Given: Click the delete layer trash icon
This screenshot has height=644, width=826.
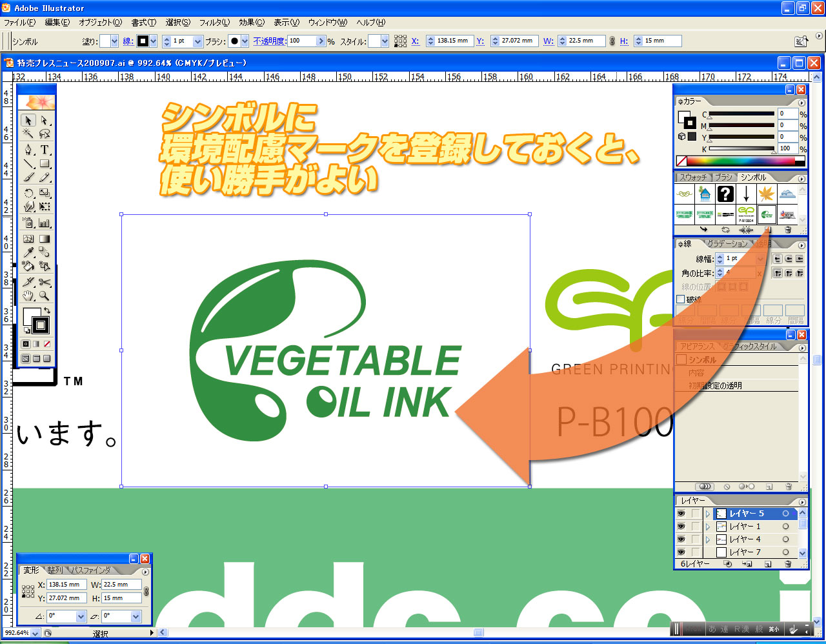Looking at the screenshot, I should pos(788,564).
